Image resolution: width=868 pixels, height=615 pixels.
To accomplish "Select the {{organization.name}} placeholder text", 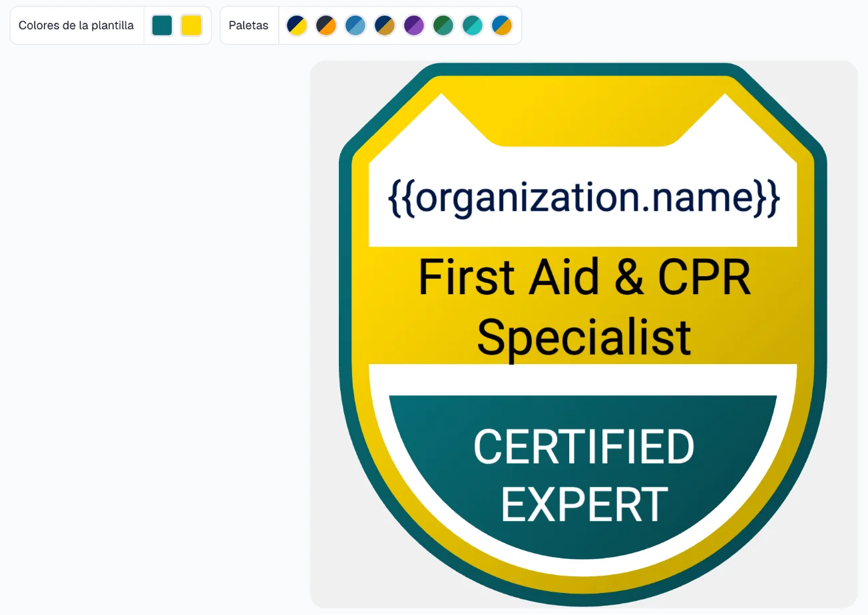I will click(x=583, y=198).
